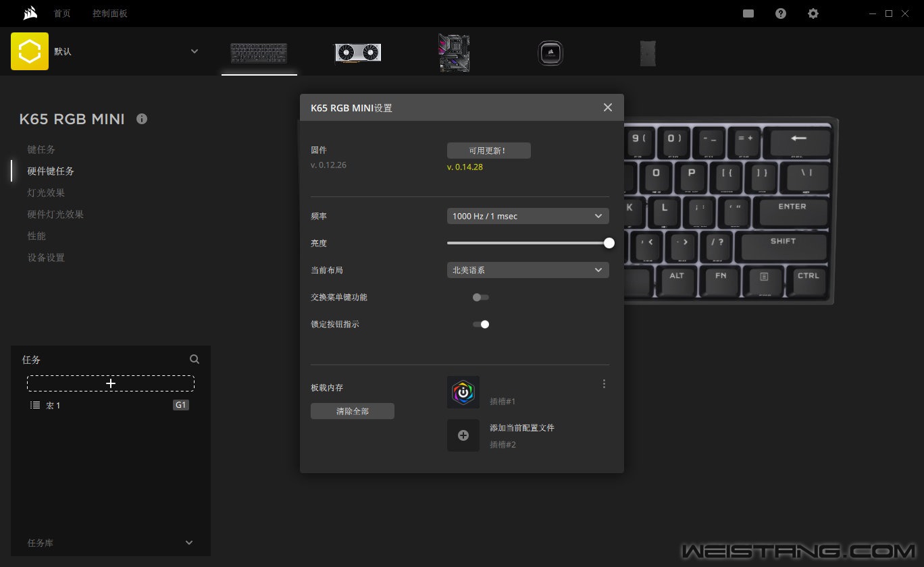This screenshot has height=567, width=924.
Task: Click the ENTER key on keyboard image
Action: [792, 211]
